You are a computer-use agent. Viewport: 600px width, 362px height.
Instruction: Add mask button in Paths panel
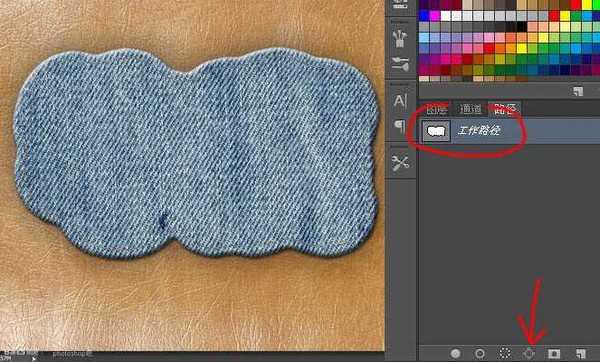[x=554, y=354]
